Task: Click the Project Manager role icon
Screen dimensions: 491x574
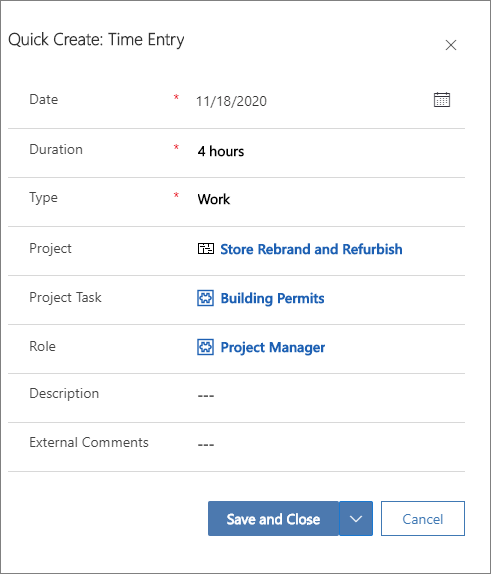Action: click(205, 347)
